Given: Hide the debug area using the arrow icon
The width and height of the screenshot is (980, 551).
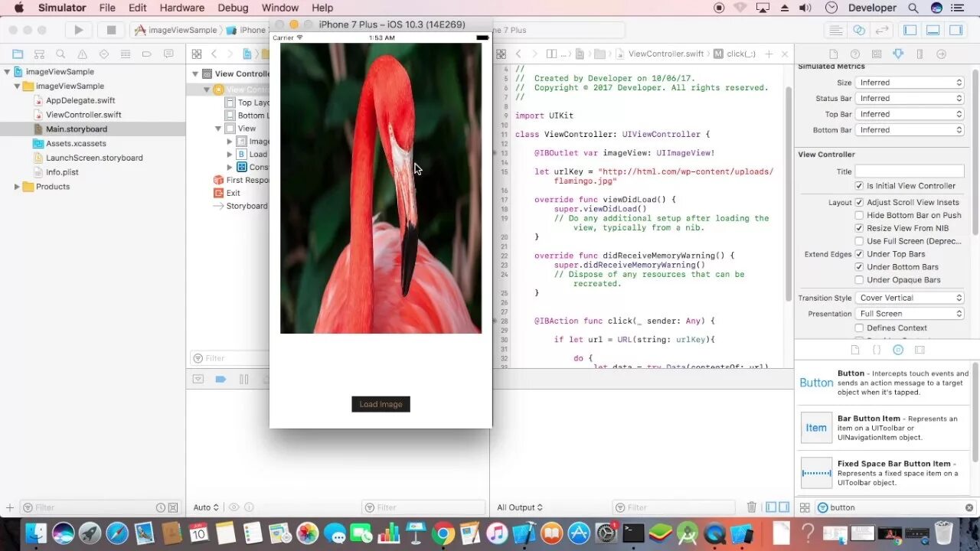Looking at the screenshot, I should 198,379.
